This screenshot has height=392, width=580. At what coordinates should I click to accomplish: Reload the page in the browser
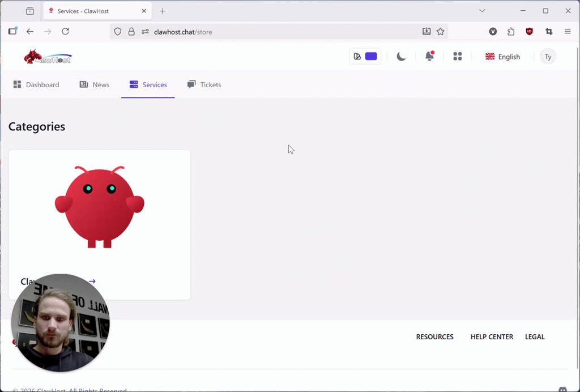click(x=65, y=32)
